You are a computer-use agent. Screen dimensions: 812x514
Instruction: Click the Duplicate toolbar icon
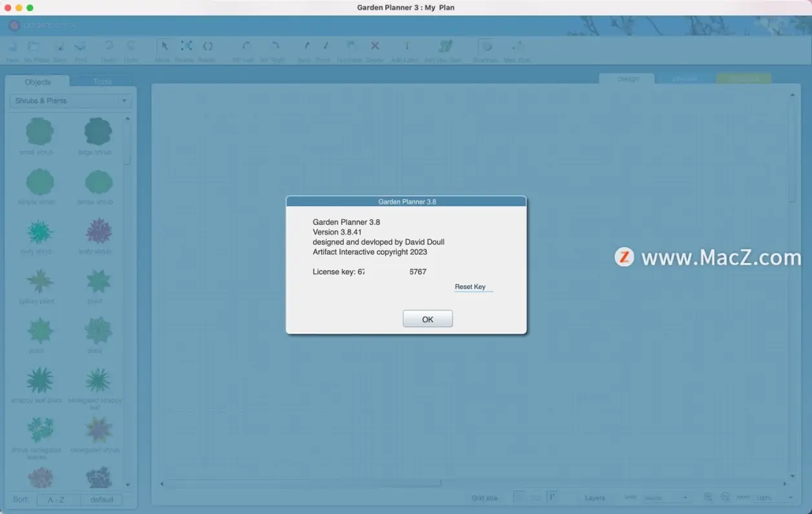(x=350, y=47)
